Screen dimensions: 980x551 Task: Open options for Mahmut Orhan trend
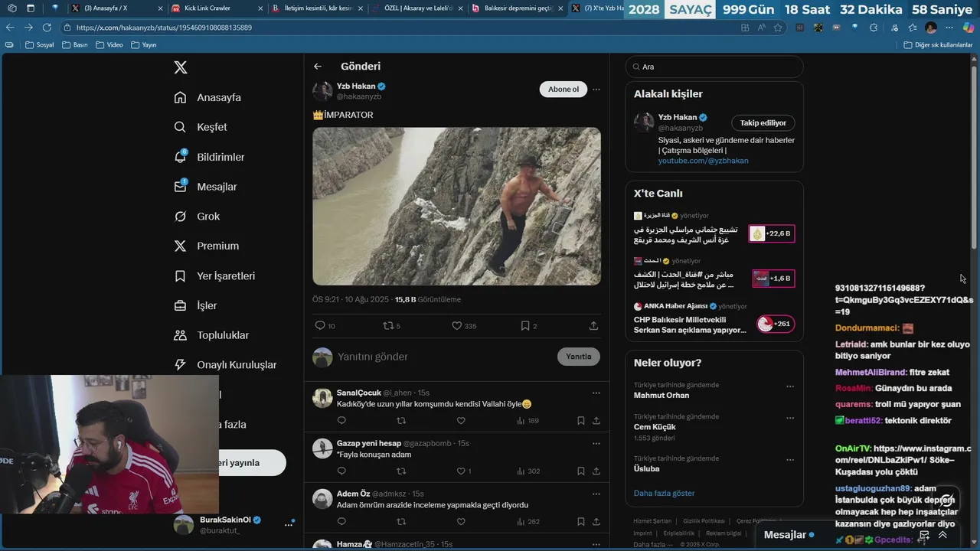(x=790, y=386)
